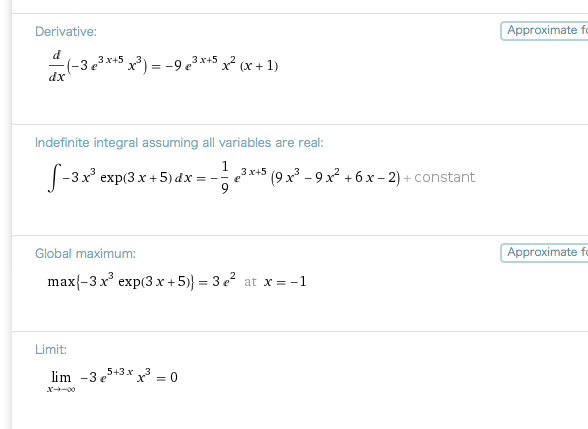588x429 pixels.
Task: Click the global maximum value 3e²
Action: [x=224, y=280]
